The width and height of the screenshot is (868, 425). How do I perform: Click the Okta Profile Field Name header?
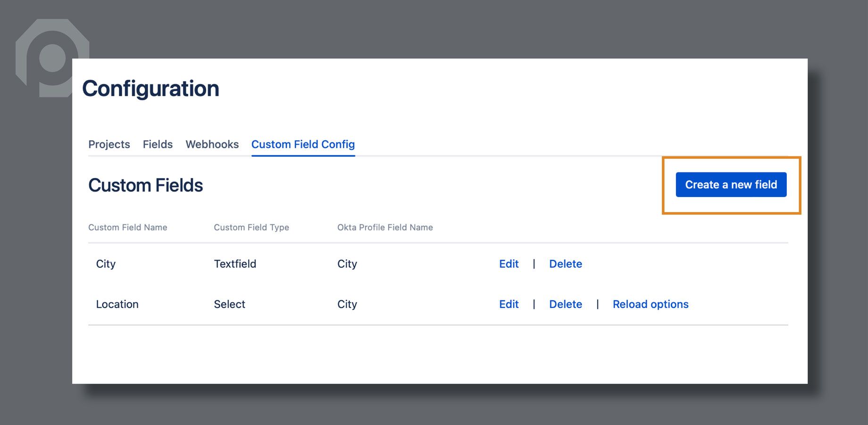click(385, 228)
